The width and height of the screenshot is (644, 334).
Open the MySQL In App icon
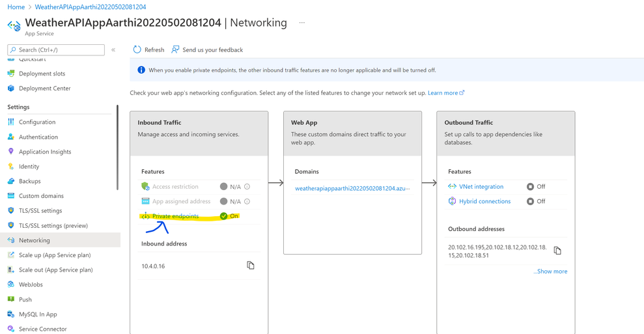11,314
